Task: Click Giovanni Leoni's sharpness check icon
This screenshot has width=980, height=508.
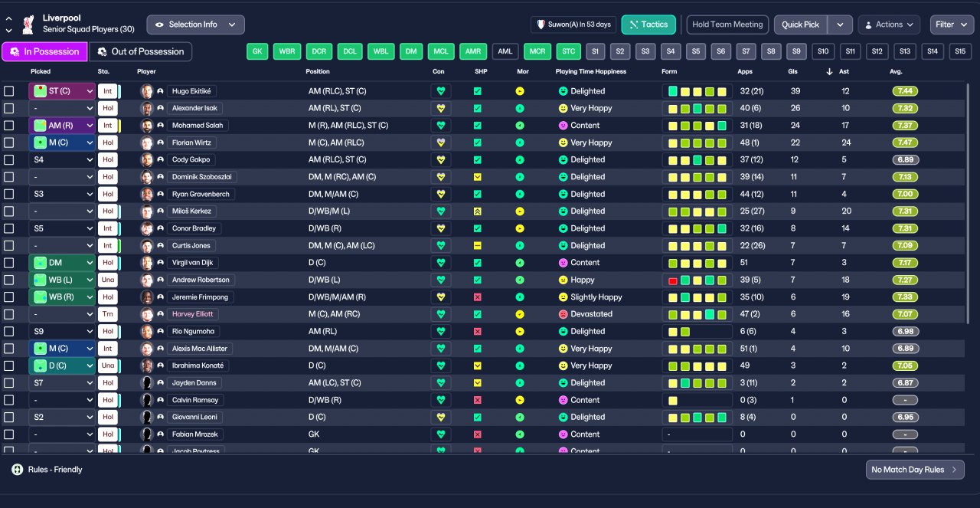Action: (478, 417)
